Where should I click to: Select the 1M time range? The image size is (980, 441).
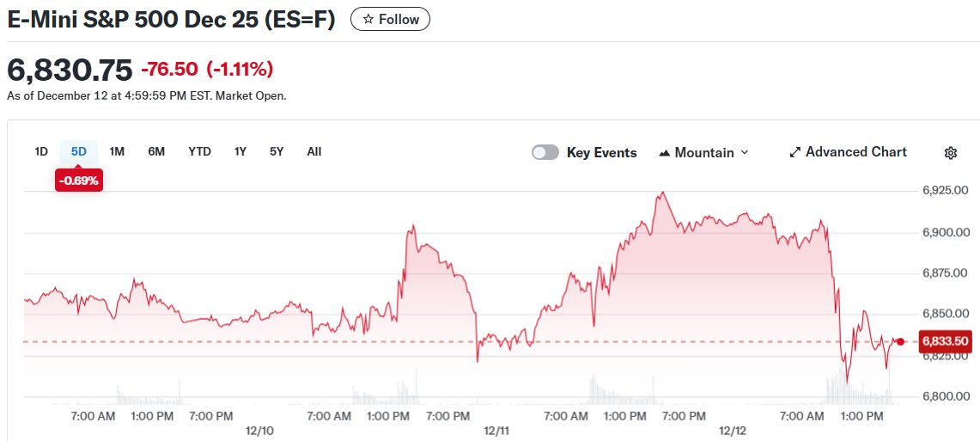[x=117, y=151]
